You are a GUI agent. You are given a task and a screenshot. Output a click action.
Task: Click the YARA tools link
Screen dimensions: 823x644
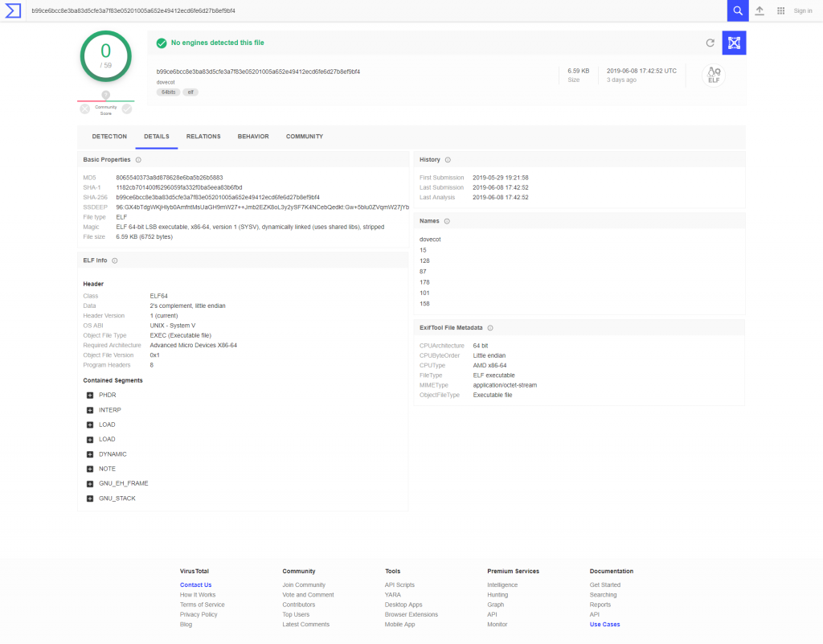[392, 595]
